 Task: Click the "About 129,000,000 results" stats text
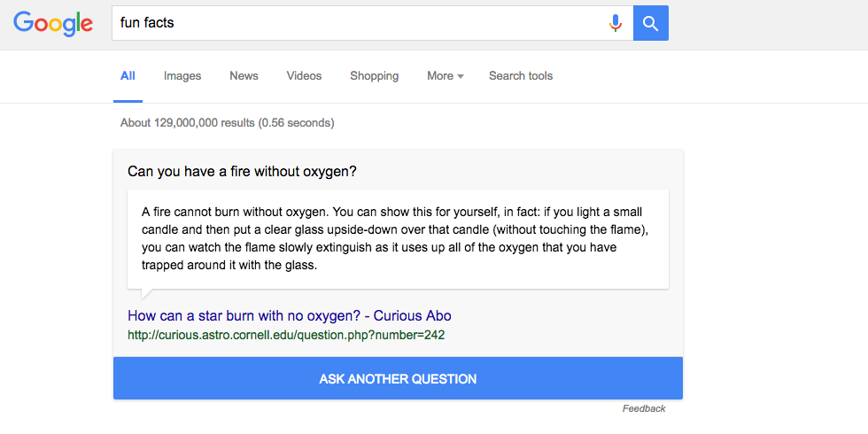[x=227, y=123]
